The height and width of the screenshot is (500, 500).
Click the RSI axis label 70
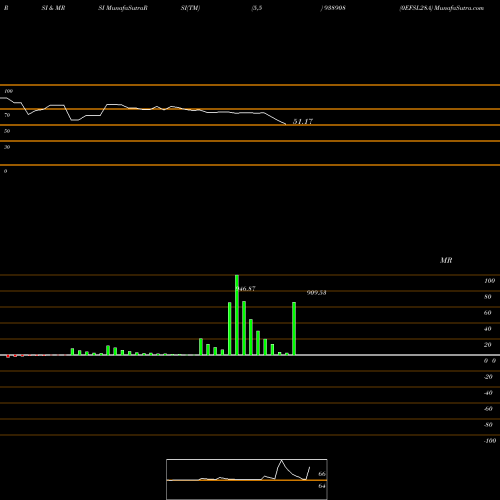[x=7, y=115]
